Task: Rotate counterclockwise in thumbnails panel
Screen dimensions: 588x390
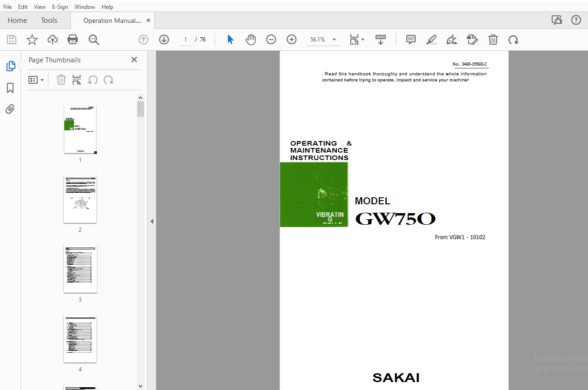Action: tap(93, 80)
